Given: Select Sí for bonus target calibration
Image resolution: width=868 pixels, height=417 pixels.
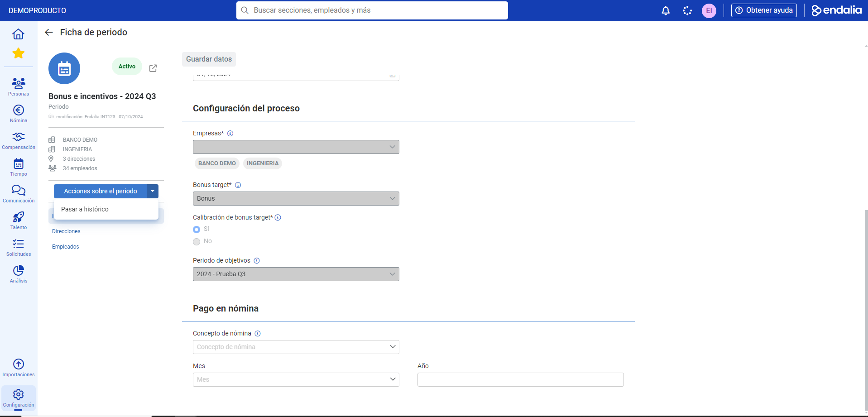Looking at the screenshot, I should pos(197,230).
